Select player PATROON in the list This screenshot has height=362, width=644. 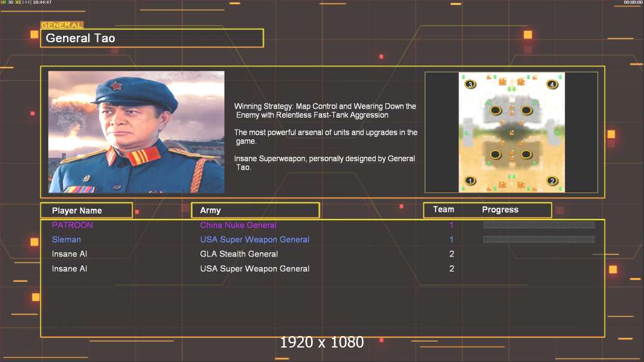tap(72, 225)
